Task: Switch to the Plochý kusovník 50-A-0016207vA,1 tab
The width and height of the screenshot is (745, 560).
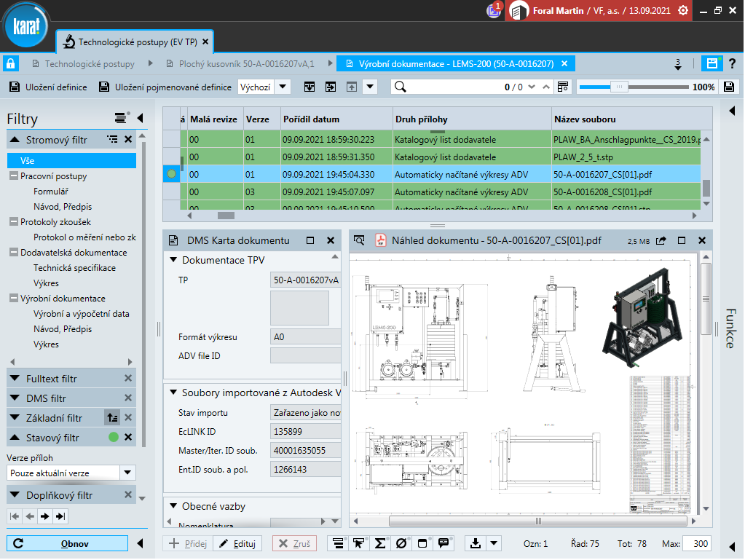Action: [246, 64]
